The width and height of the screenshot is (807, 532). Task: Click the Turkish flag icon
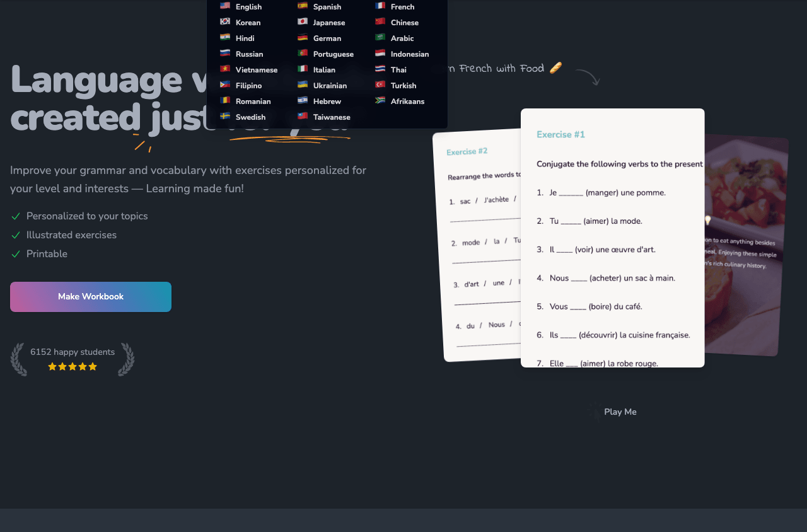380,84
